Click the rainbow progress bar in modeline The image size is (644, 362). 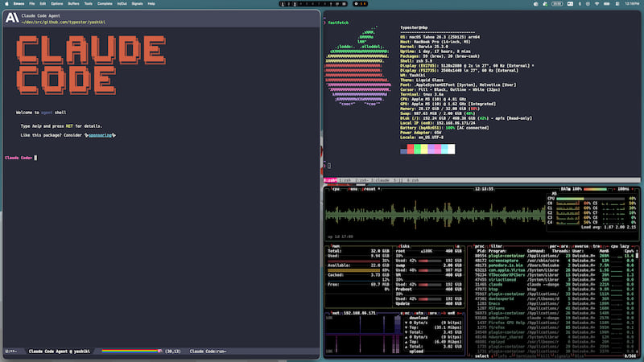(131, 352)
